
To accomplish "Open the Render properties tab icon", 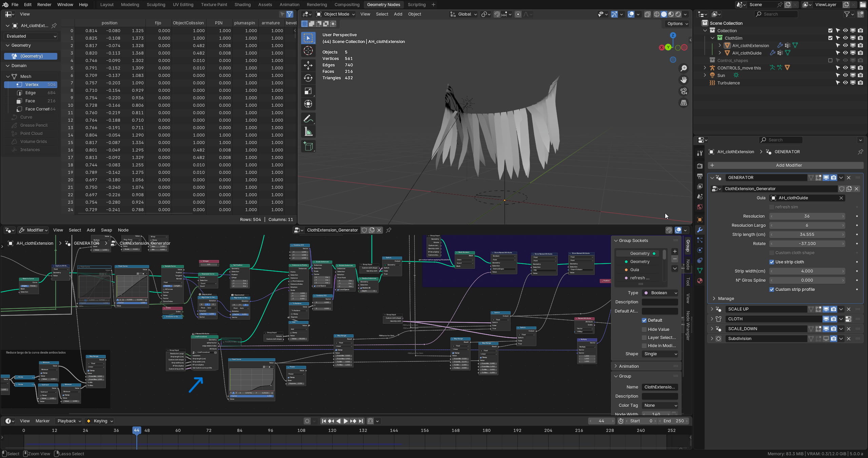I will (x=700, y=166).
